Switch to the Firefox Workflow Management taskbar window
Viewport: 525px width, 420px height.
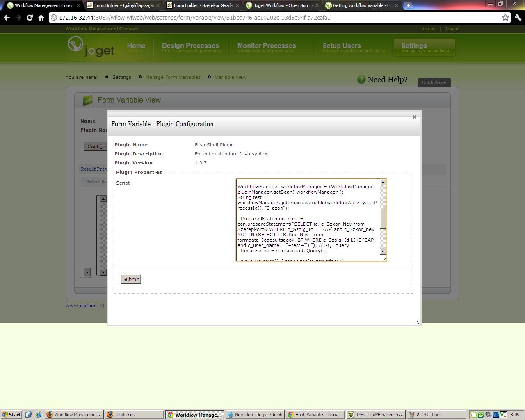pyautogui.click(x=74, y=415)
